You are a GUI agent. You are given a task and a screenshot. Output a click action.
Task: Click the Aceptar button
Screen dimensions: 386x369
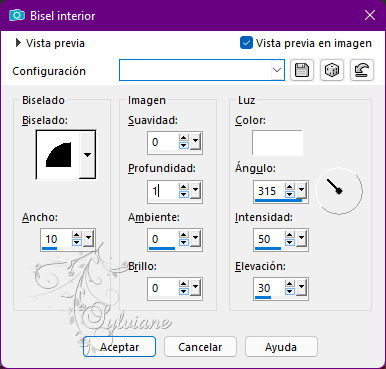(x=119, y=347)
